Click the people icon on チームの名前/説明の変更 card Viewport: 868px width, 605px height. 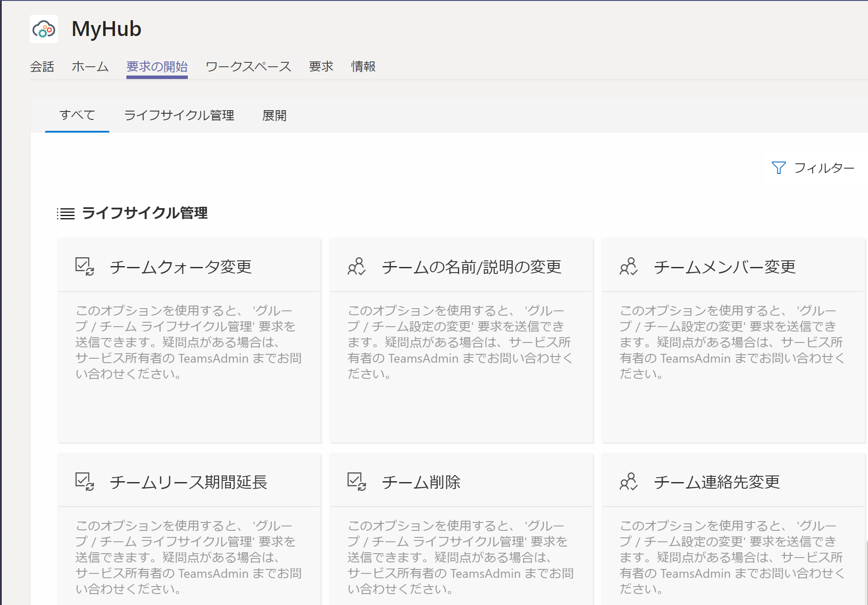point(357,266)
